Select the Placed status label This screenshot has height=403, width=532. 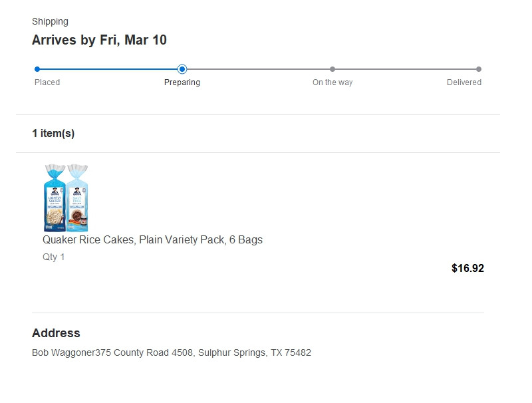pyautogui.click(x=47, y=82)
